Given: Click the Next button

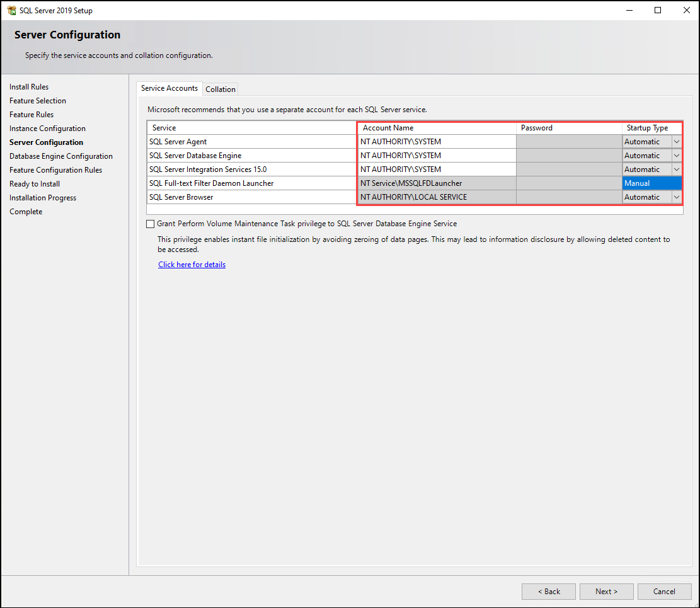Looking at the screenshot, I should click(606, 592).
